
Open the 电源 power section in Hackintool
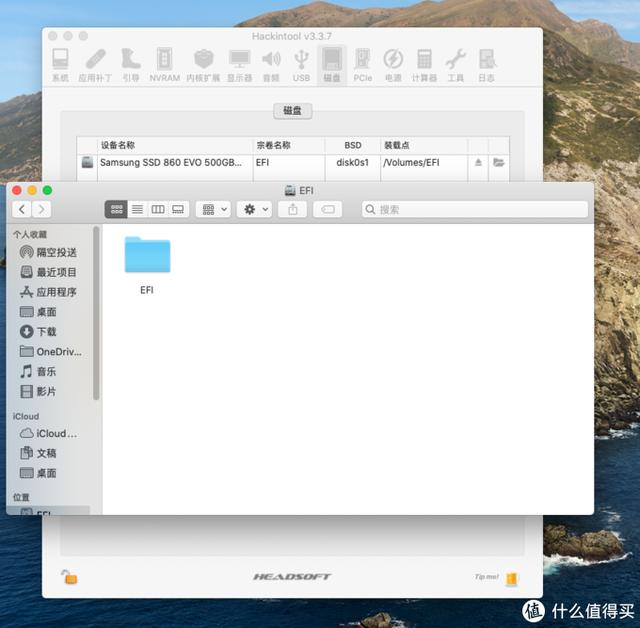tap(393, 65)
